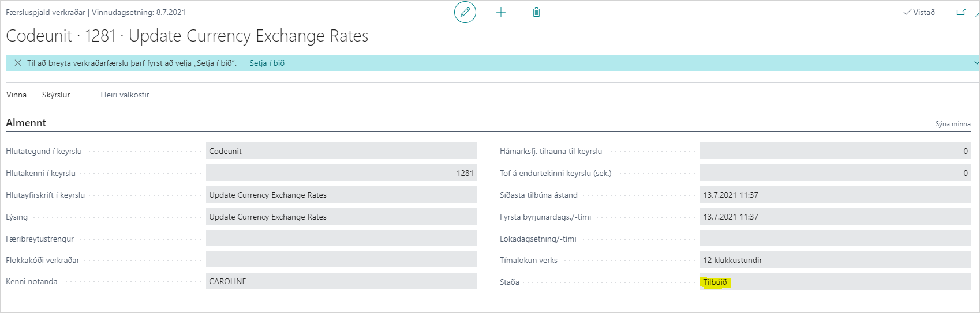Open Fleiri valkostir menu
980x313 pixels.
coord(125,95)
